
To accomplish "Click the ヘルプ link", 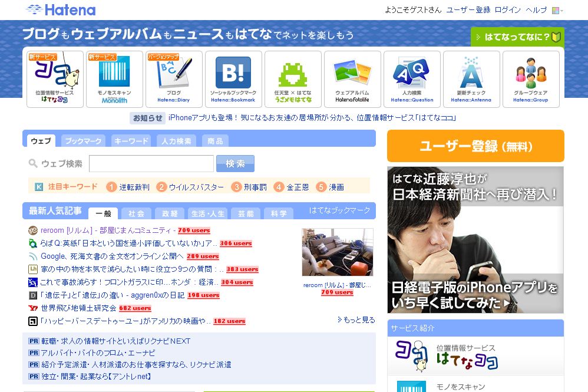I will pyautogui.click(x=536, y=10).
